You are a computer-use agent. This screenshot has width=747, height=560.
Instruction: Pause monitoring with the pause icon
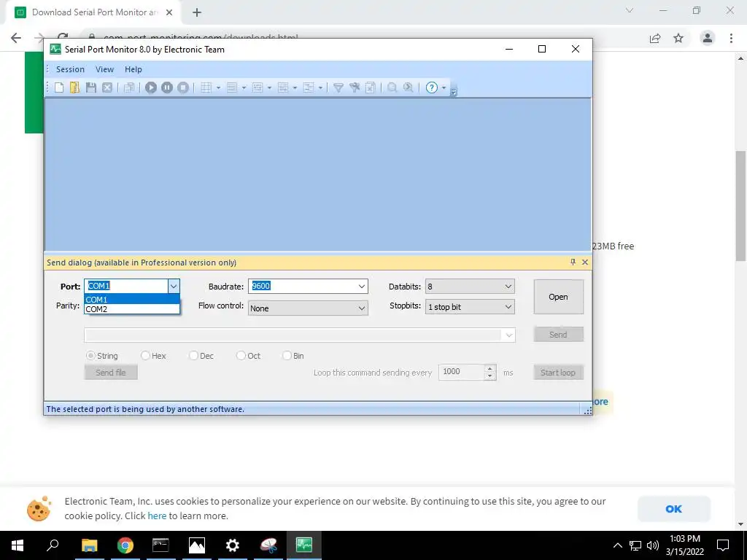[x=167, y=87]
